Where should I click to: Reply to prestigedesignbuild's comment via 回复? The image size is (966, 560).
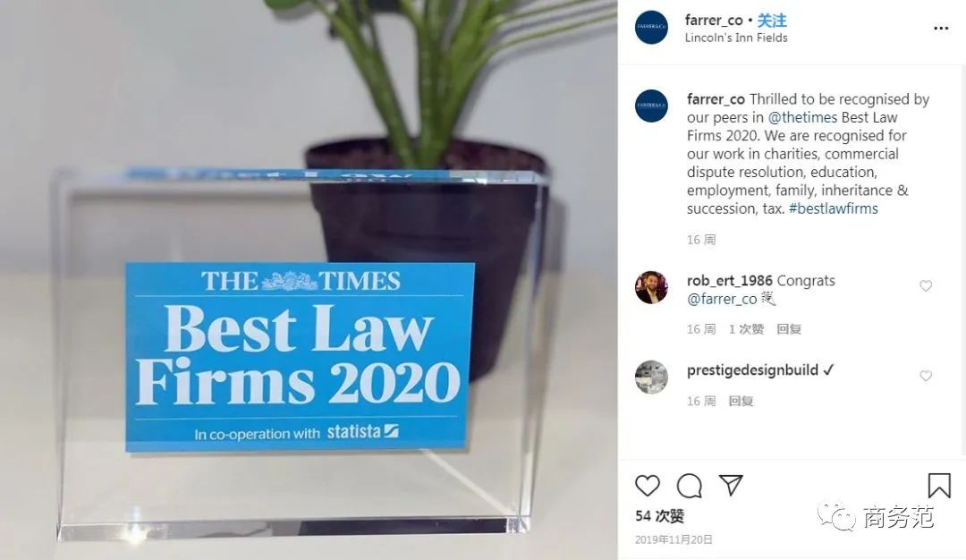(741, 401)
